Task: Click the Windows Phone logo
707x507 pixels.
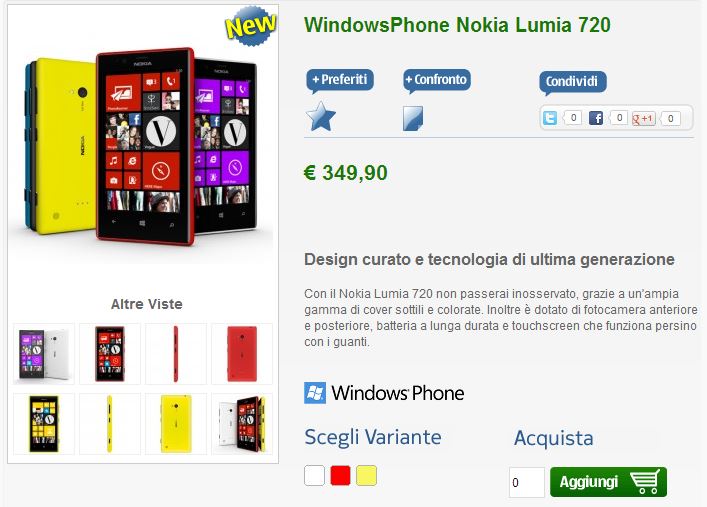Action: click(384, 393)
